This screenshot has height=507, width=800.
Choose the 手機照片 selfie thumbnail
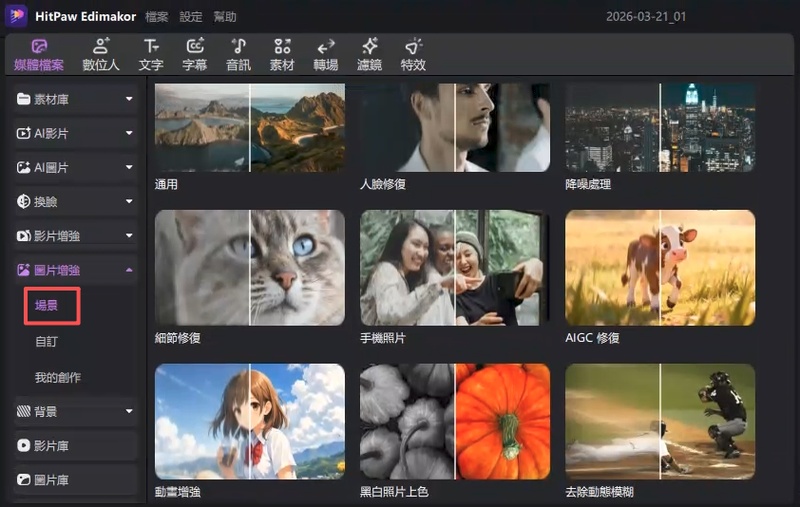(455, 268)
